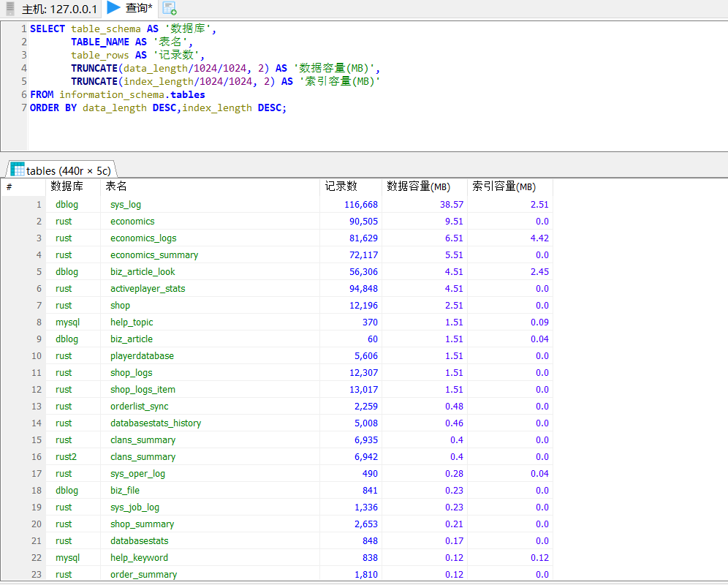
Task: Select the tables (440r × 5c) result tab
Action: 61,170
